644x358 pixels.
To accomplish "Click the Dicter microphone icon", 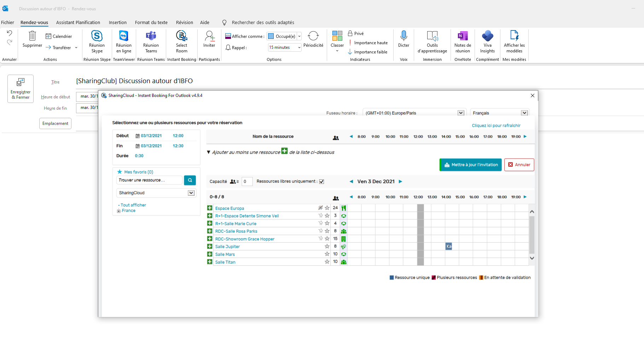I will pos(404,39).
